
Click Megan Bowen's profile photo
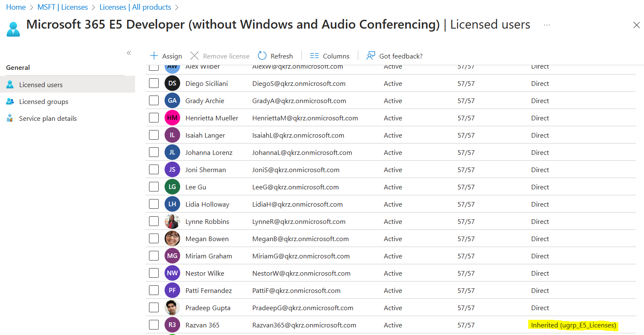tap(172, 239)
